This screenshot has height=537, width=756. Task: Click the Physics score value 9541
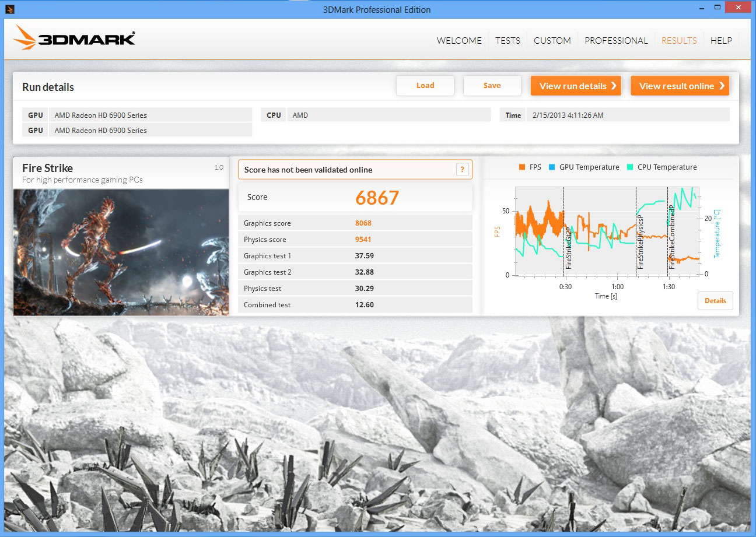(363, 240)
